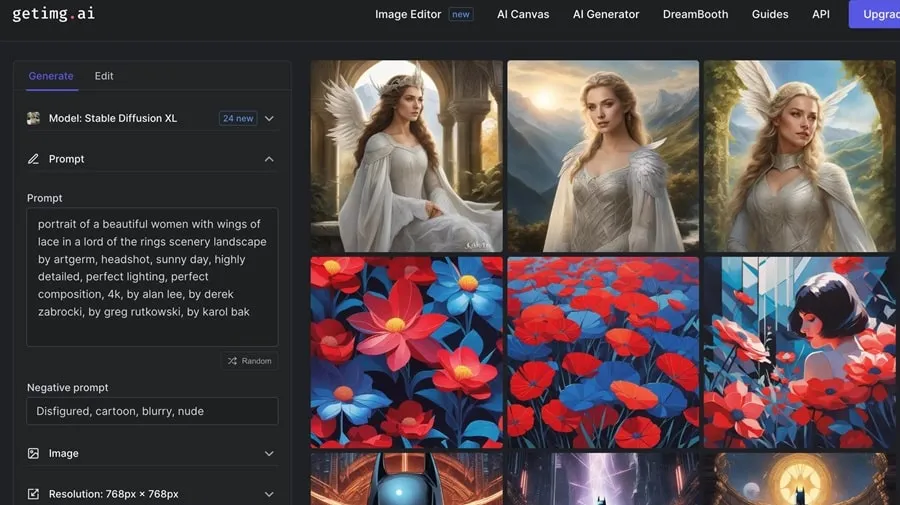This screenshot has height=505, width=900.
Task: Open the AI Canvas page
Action: click(523, 14)
